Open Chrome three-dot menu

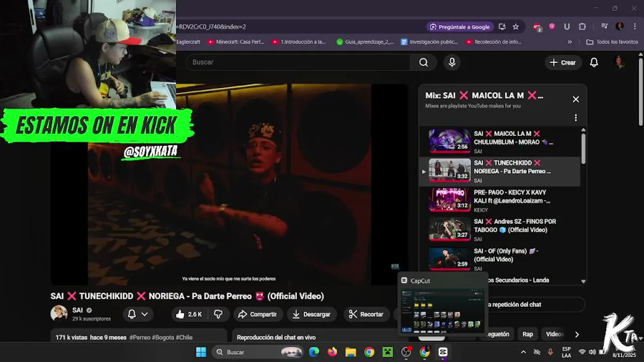[x=634, y=27]
